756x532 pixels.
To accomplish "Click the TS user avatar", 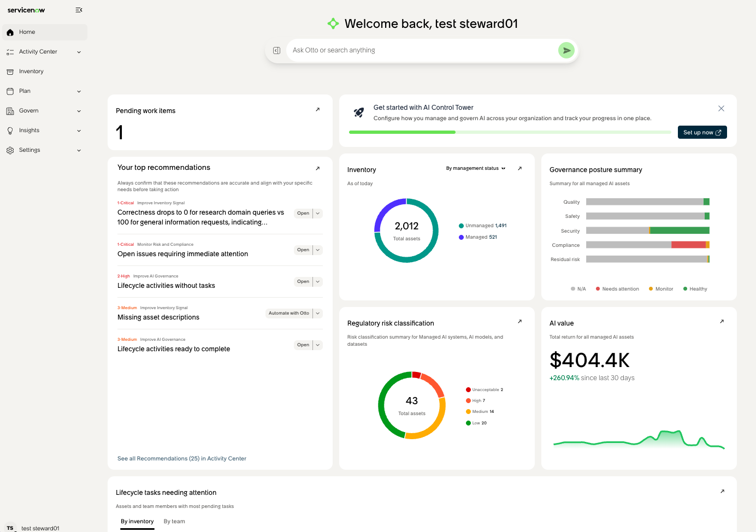I will pos(10,528).
